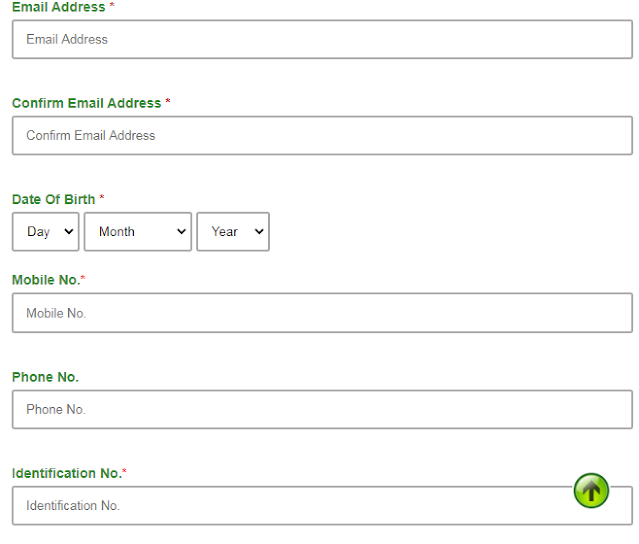Viewport: 639px width, 544px height.
Task: Click the chevron arrow in the Day selector
Action: [69, 231]
